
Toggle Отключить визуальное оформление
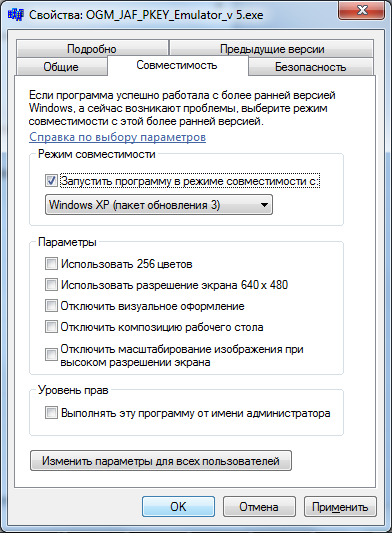tap(51, 306)
